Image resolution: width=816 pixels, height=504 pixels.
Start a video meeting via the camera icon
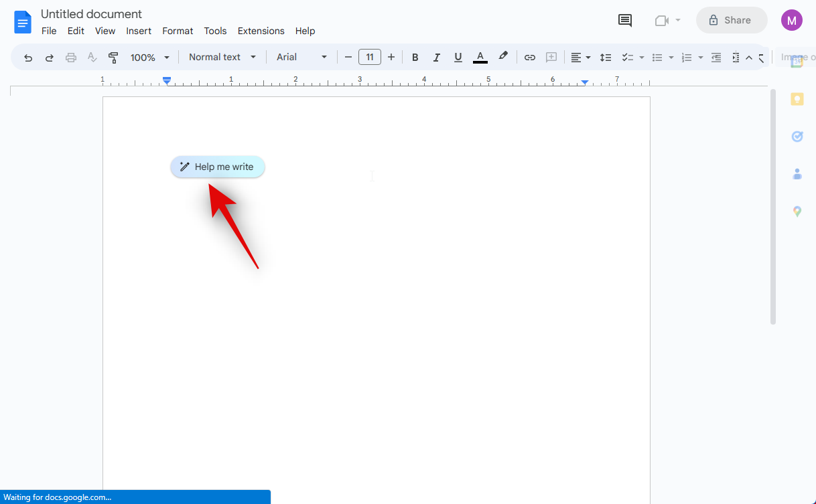click(662, 20)
